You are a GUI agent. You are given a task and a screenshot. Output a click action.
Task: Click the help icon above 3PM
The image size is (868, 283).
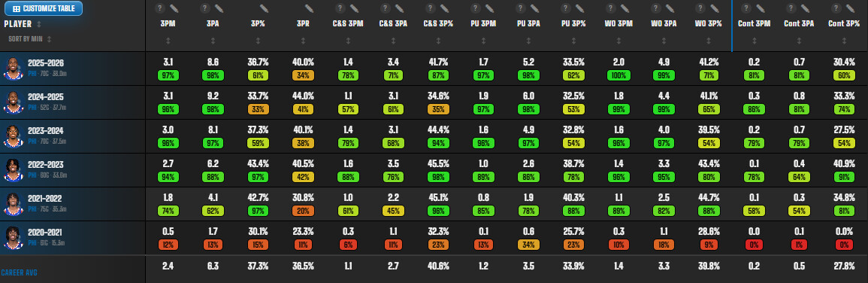(x=159, y=8)
